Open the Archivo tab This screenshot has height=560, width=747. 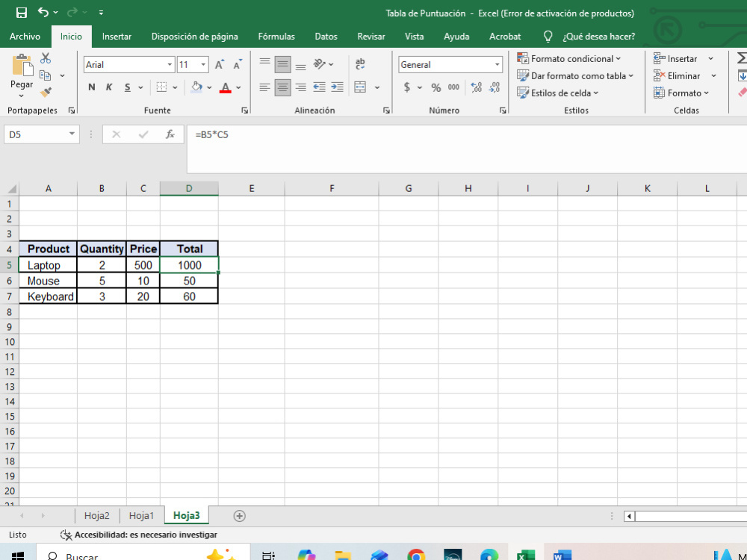(25, 36)
